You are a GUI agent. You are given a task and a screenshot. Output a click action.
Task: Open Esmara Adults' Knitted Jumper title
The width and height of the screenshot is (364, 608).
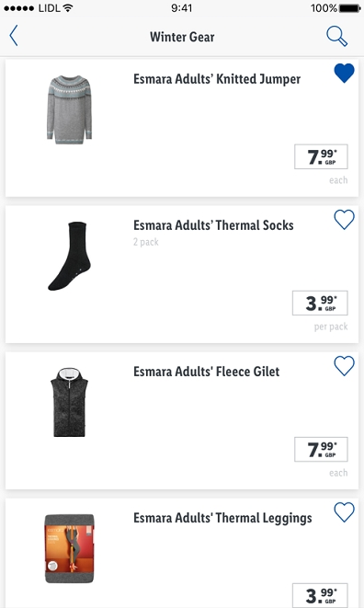(217, 79)
